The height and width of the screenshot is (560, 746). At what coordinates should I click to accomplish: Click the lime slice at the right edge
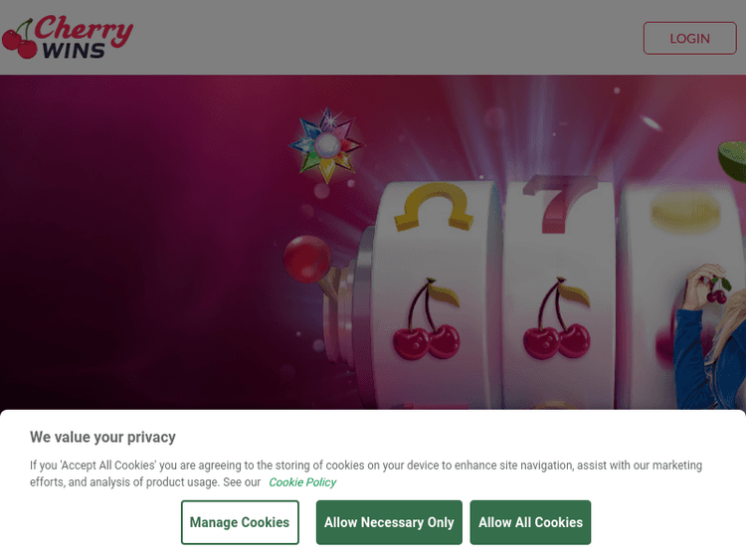[733, 161]
